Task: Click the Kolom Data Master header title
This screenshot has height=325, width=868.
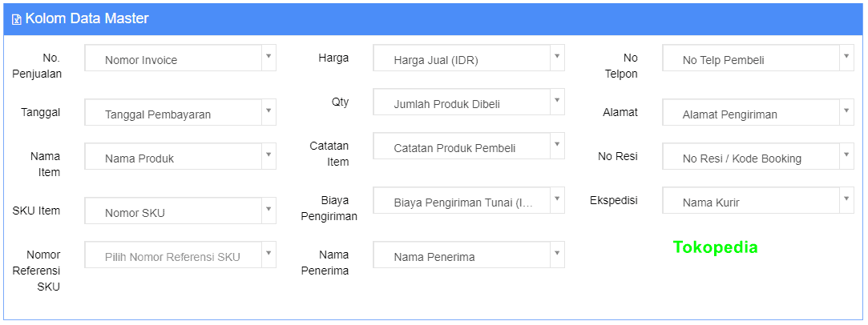Action: [87, 18]
